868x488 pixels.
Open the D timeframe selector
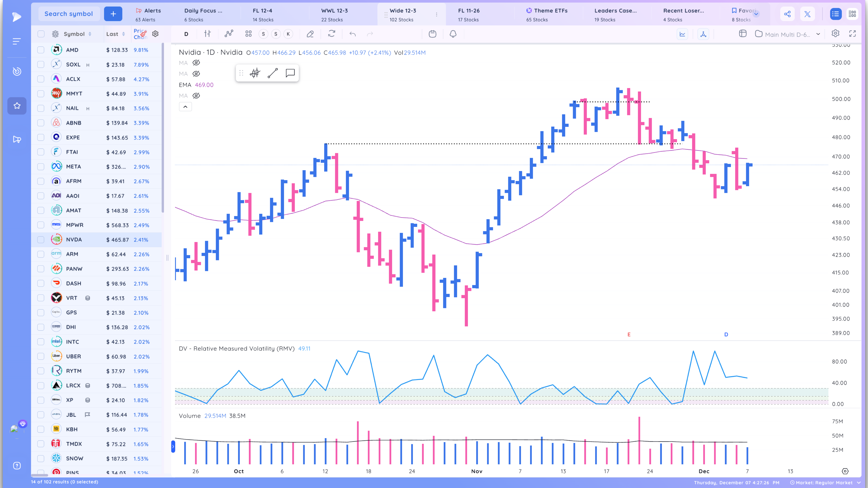tap(186, 34)
